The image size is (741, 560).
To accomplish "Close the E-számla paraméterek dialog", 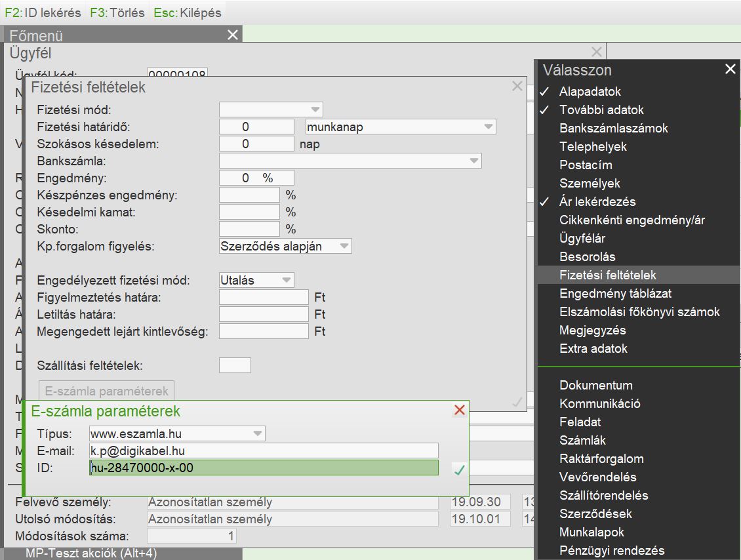I will pos(459,410).
